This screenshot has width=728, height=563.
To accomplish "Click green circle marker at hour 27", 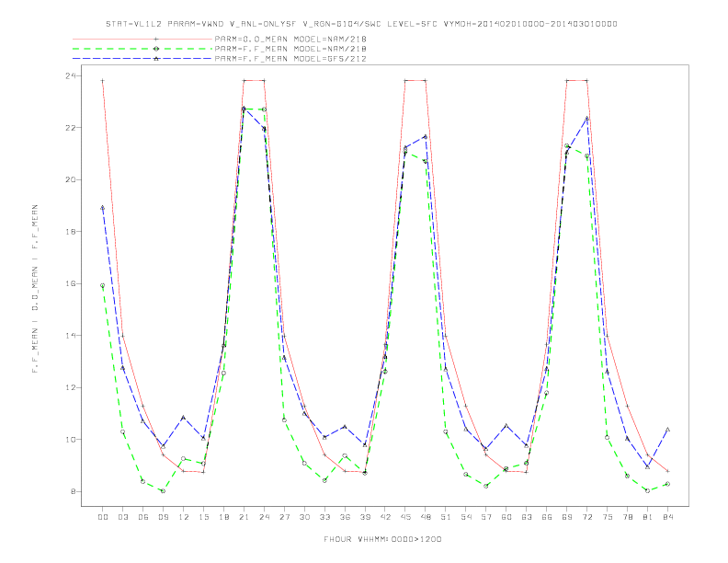I will (x=284, y=419).
